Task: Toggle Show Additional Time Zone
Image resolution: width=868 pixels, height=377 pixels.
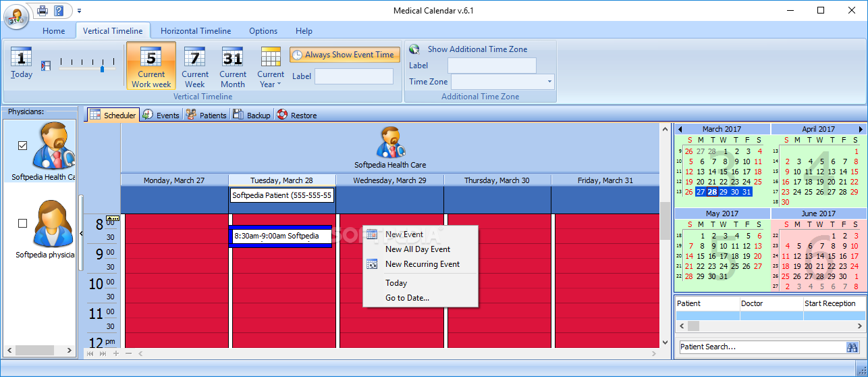Action: (x=468, y=49)
